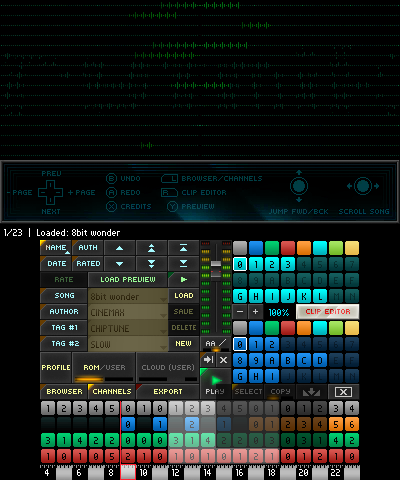The height and width of the screenshot is (480, 400).
Task: Pick the red color swatch in top row
Action: pos(288,248)
